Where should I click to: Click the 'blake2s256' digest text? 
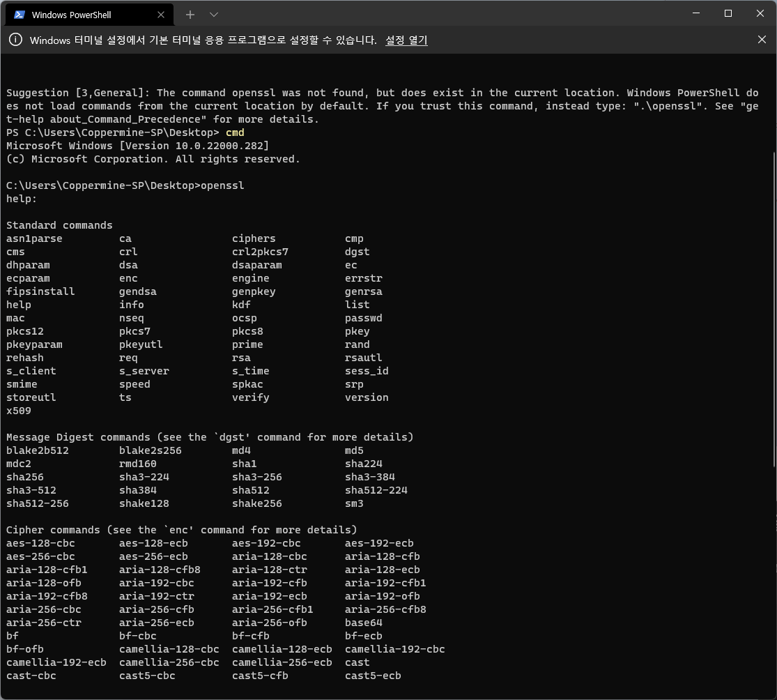click(150, 450)
